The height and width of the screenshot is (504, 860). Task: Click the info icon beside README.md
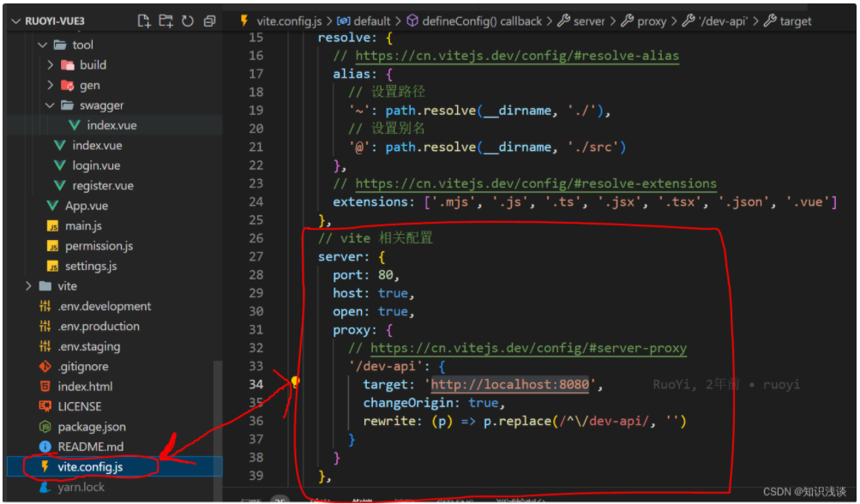tap(45, 447)
